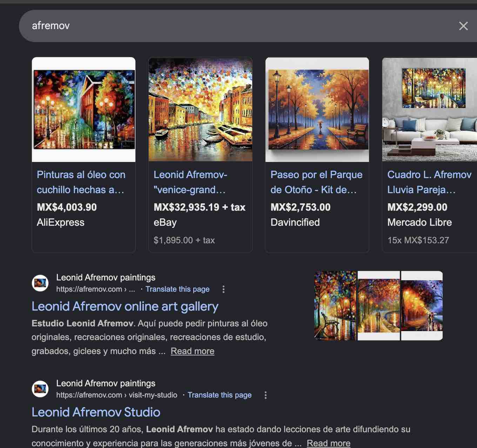Expand 'Read more' on the art gallery snippet

(x=193, y=351)
